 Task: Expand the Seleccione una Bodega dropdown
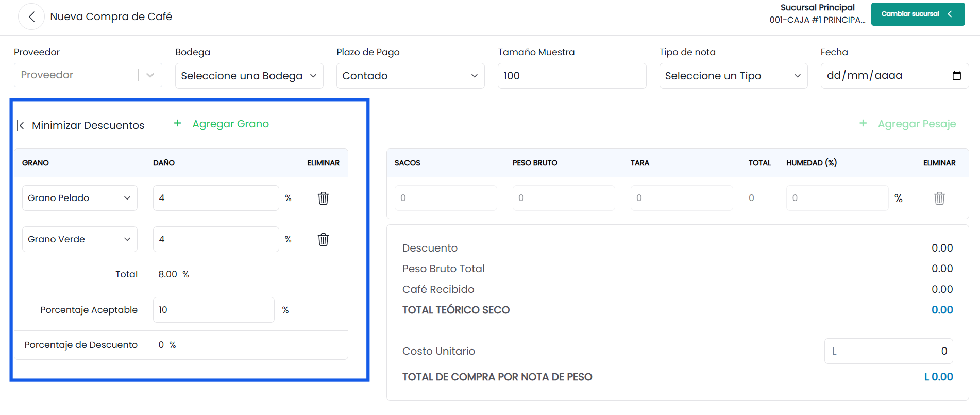249,76
